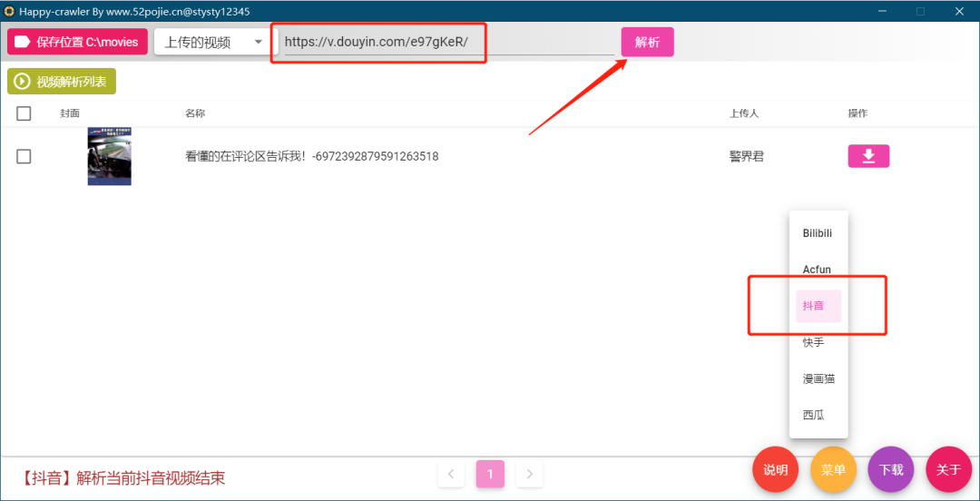Screen dimensions: 980x501
Task: Click the 名称 column header
Action: pyautogui.click(x=195, y=113)
